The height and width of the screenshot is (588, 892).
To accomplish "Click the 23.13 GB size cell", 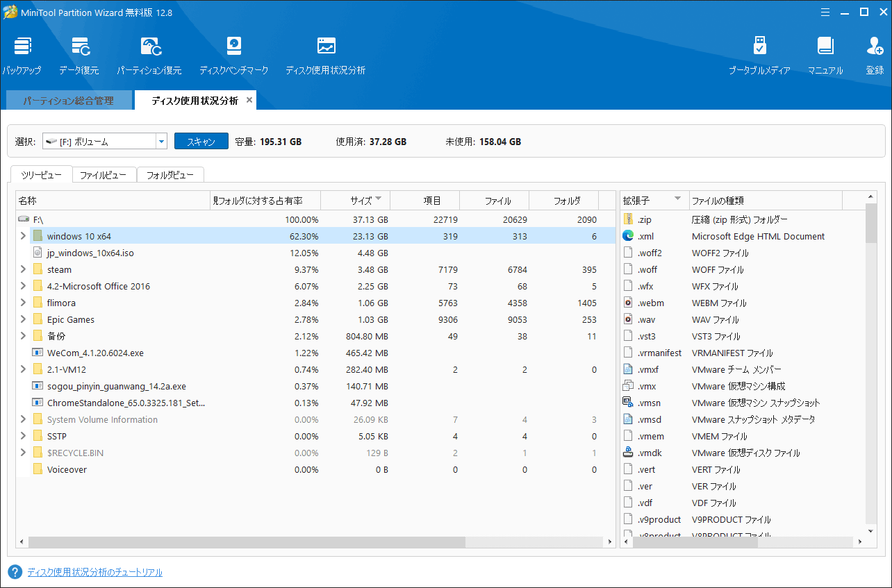I will [x=369, y=236].
